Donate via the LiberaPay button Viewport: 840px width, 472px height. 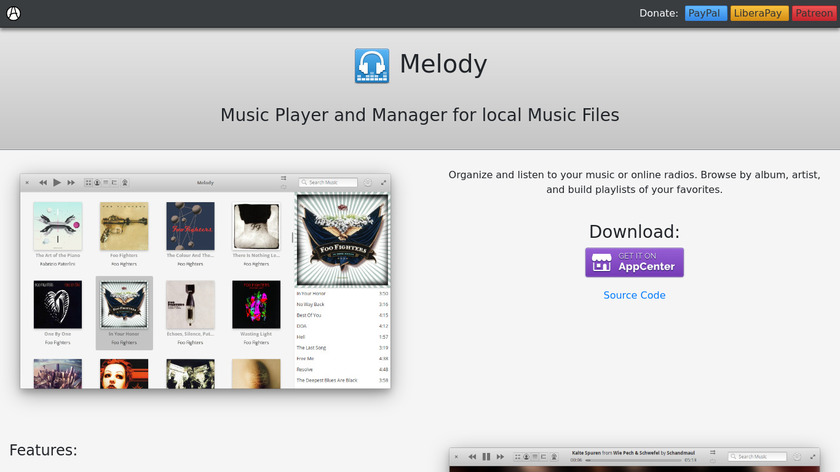pyautogui.click(x=759, y=13)
